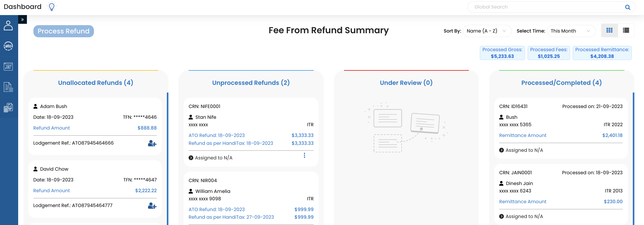Click the Process Refund button
Image resolution: width=644 pixels, height=225 pixels.
coord(63,31)
